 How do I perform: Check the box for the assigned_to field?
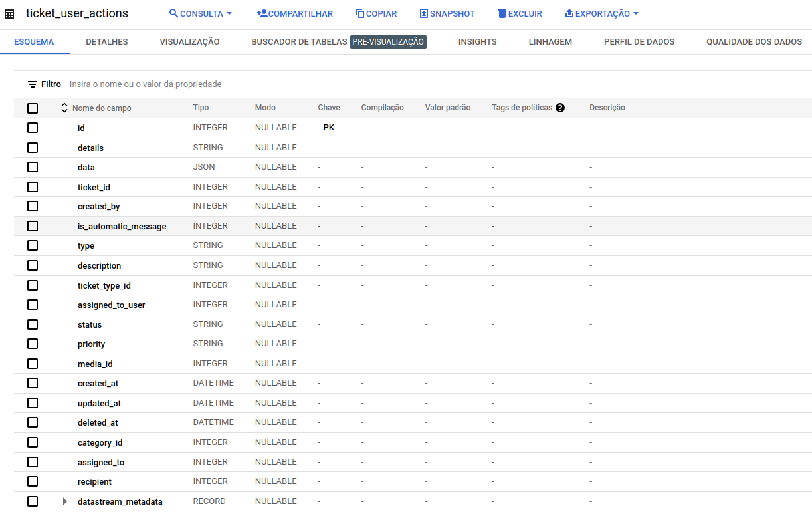pyautogui.click(x=33, y=462)
